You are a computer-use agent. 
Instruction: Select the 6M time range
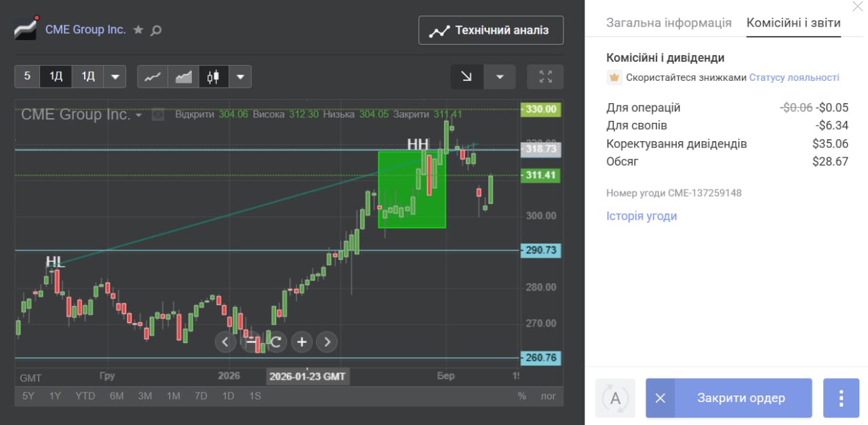117,396
